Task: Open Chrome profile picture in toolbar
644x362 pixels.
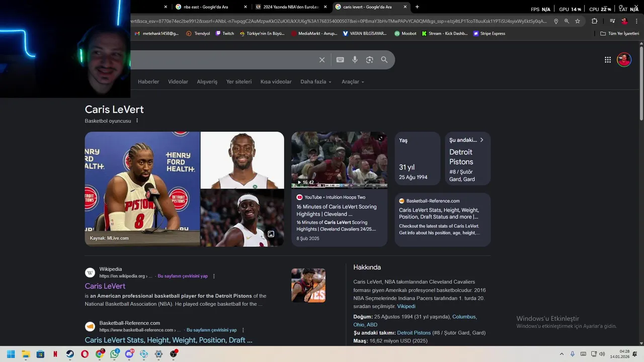Action: (x=624, y=21)
